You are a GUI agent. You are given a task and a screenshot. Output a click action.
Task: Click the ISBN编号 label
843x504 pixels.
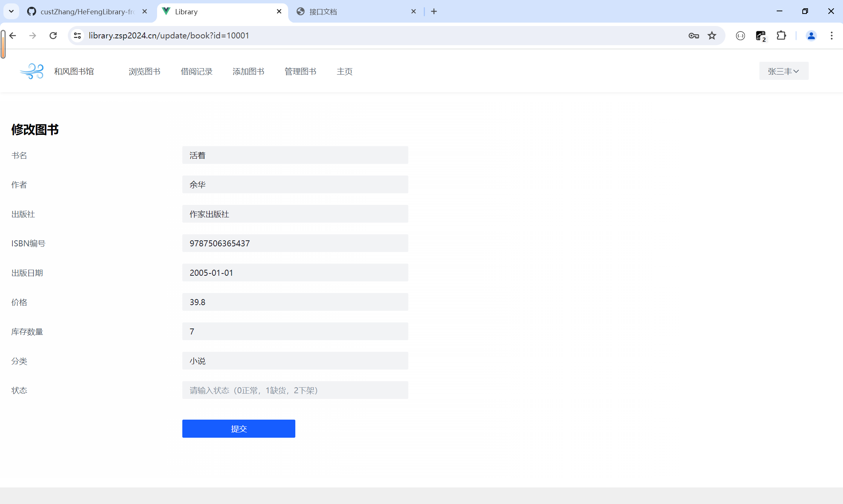28,243
